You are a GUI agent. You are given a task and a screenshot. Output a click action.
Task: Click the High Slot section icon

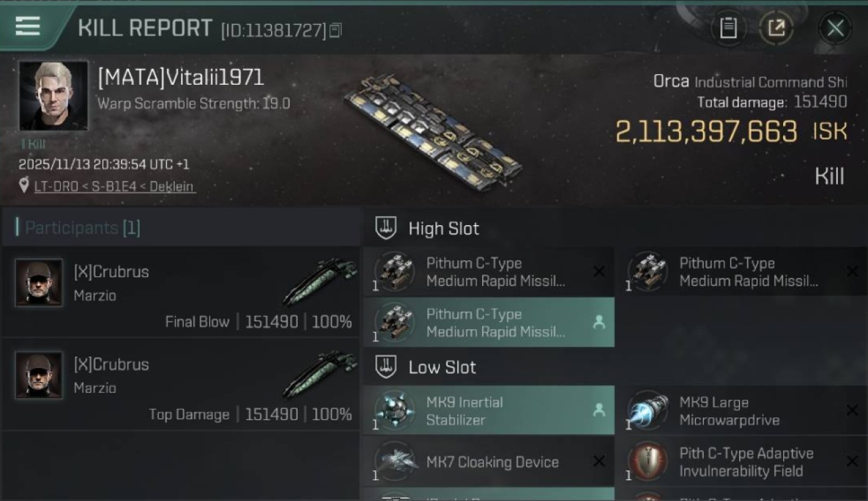point(386,228)
